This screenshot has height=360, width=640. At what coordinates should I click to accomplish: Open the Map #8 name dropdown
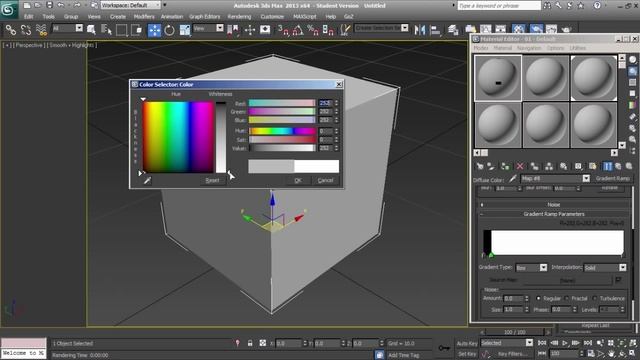pyautogui.click(x=555, y=178)
